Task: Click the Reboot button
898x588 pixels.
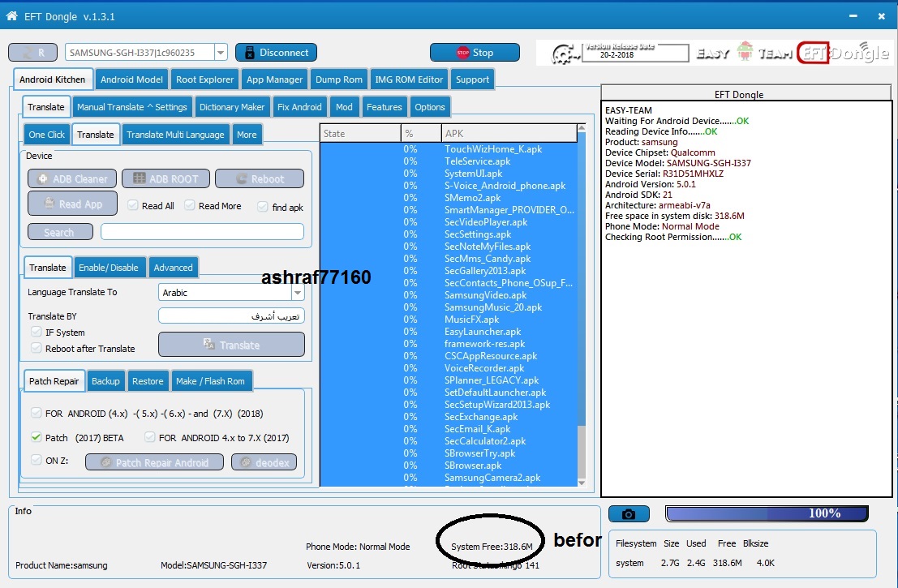Action: coord(260,178)
